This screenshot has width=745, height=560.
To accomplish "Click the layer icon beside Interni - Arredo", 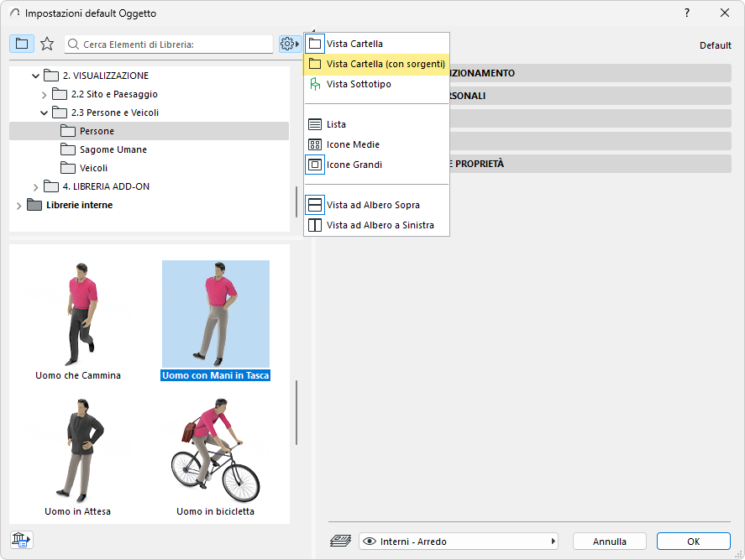I will tap(339, 542).
